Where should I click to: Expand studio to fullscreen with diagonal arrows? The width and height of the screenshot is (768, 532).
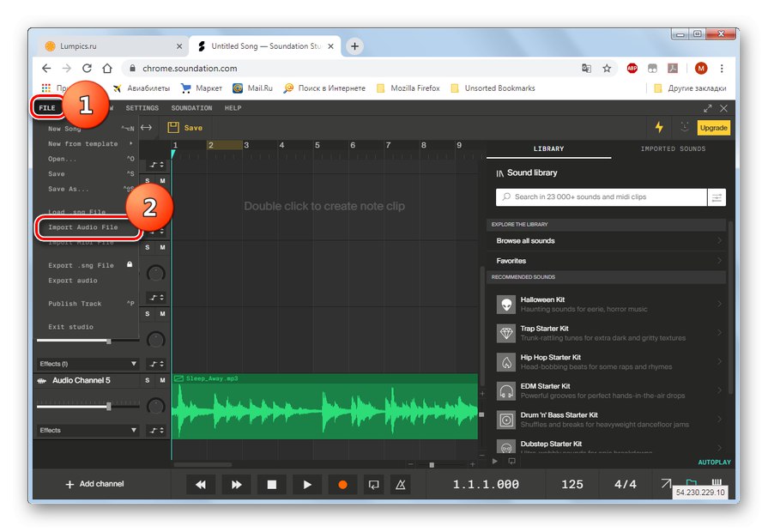[708, 108]
